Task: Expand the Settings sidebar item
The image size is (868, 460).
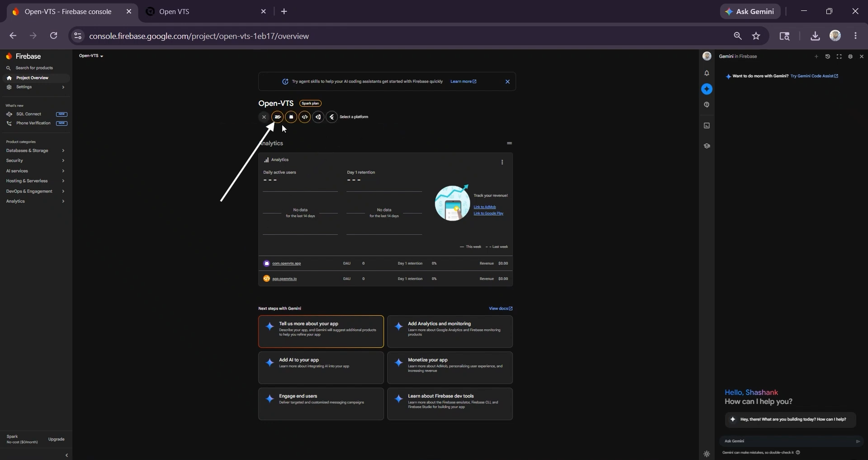Action: pyautogui.click(x=35, y=87)
